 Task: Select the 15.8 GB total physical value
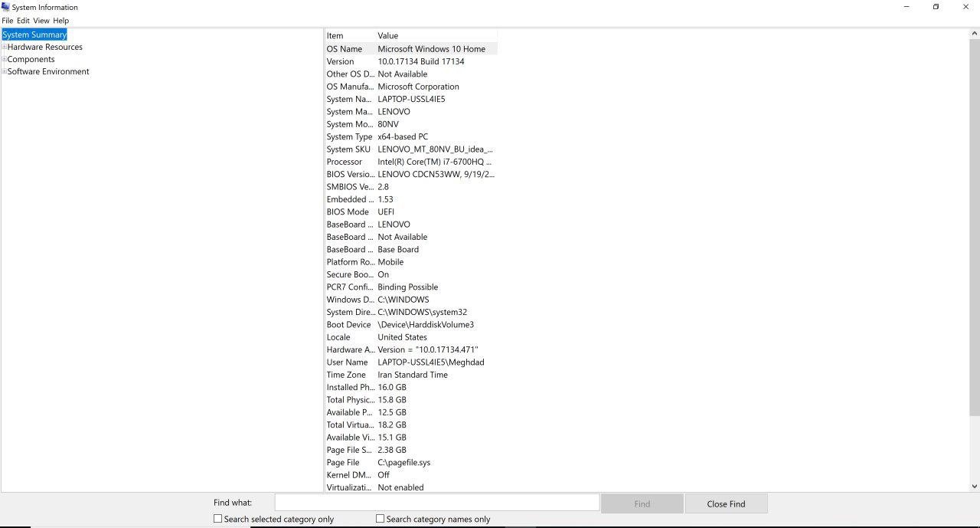[392, 399]
